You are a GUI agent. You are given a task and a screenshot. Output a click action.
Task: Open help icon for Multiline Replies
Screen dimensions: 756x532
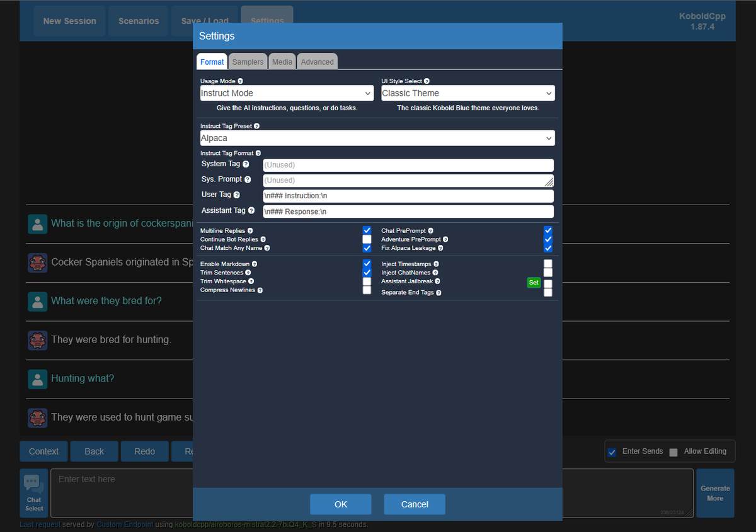(250, 231)
